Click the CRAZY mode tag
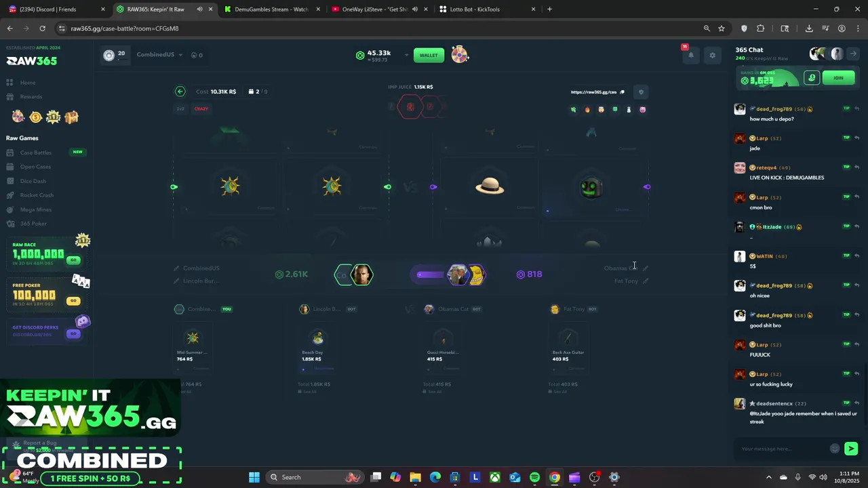This screenshot has width=868, height=488. (x=201, y=108)
